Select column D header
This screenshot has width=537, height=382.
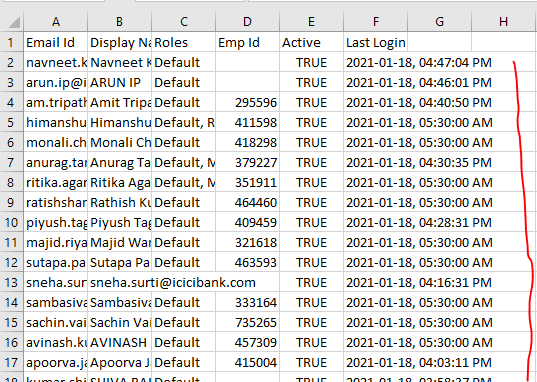pyautogui.click(x=247, y=22)
